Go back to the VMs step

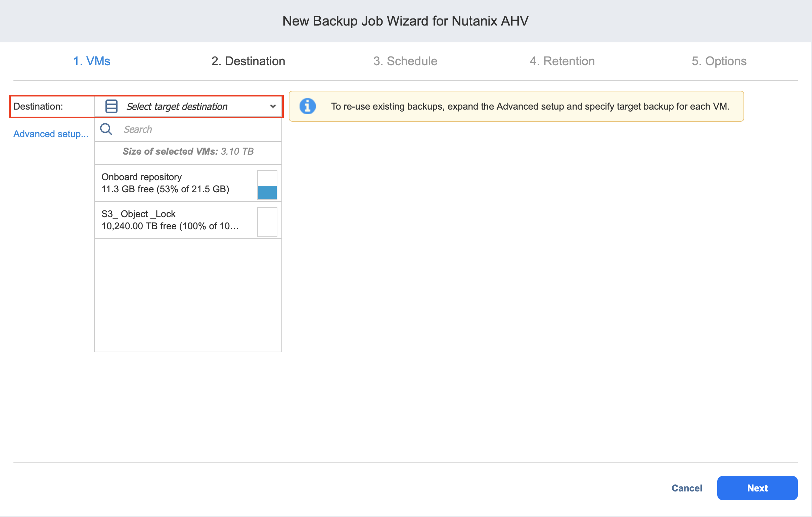pyautogui.click(x=92, y=61)
